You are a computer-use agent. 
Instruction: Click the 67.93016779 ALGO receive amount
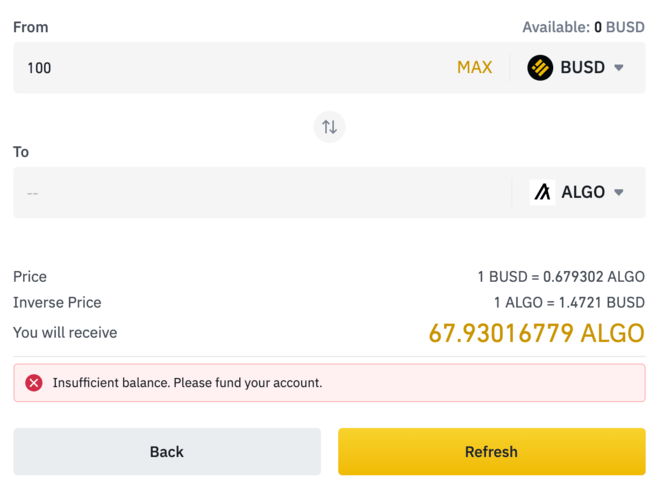[536, 333]
